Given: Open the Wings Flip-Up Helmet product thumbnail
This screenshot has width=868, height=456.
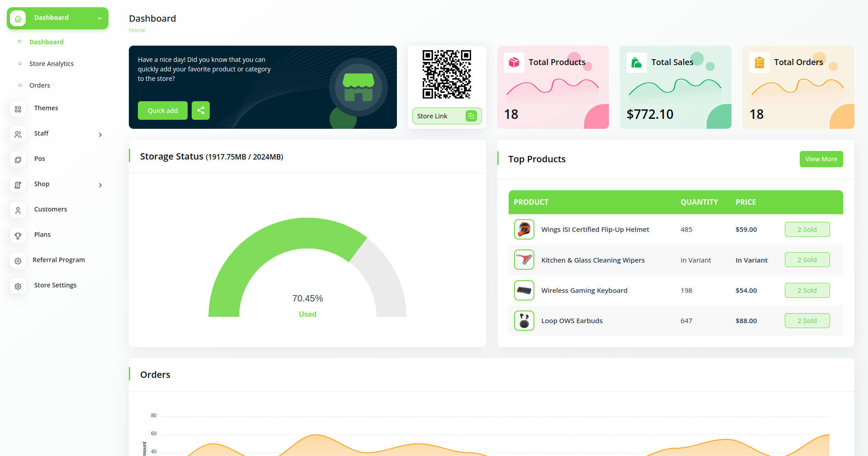Looking at the screenshot, I should 524,230.
